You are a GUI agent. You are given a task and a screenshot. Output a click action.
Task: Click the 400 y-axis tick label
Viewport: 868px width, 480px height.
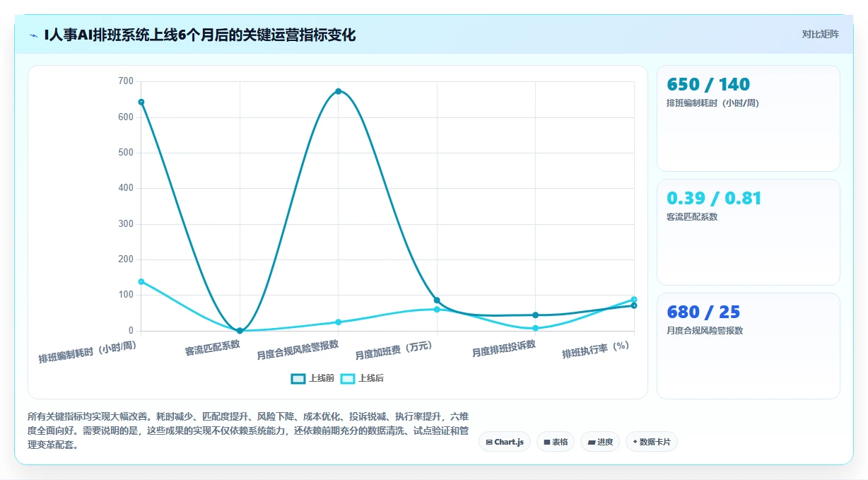[126, 188]
